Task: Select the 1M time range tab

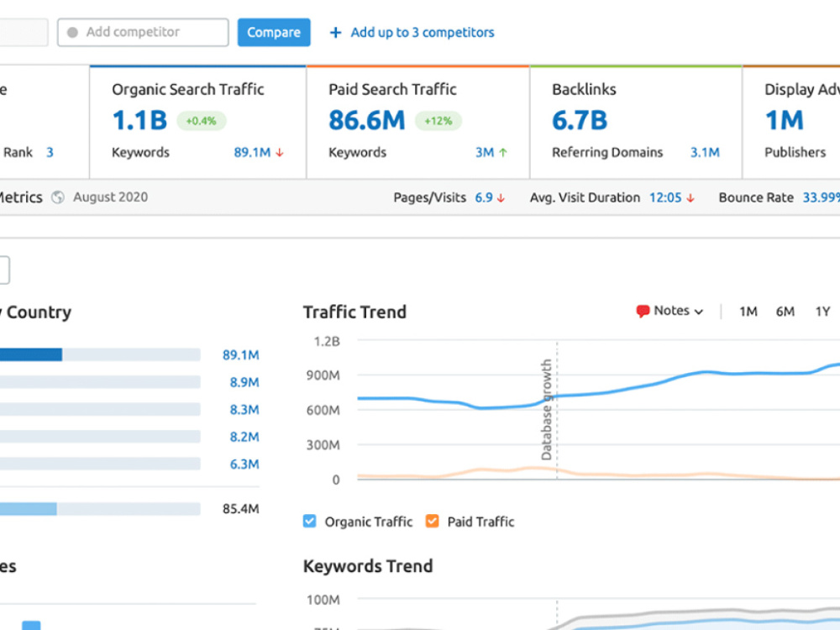Action: (x=748, y=312)
